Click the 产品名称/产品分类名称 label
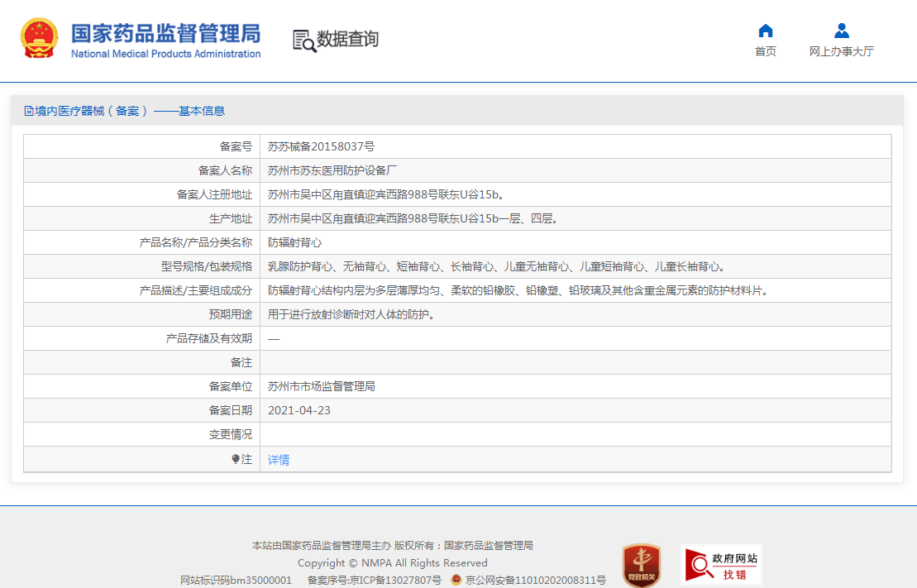Image resolution: width=917 pixels, height=588 pixels. 195,242
